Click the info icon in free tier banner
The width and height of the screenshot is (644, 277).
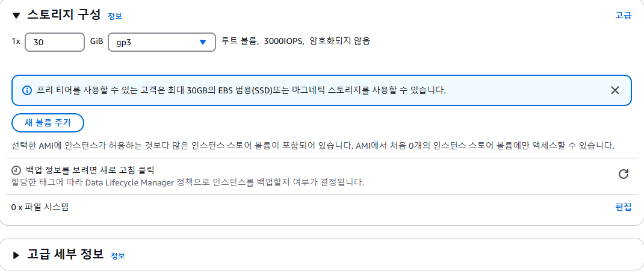(26, 90)
